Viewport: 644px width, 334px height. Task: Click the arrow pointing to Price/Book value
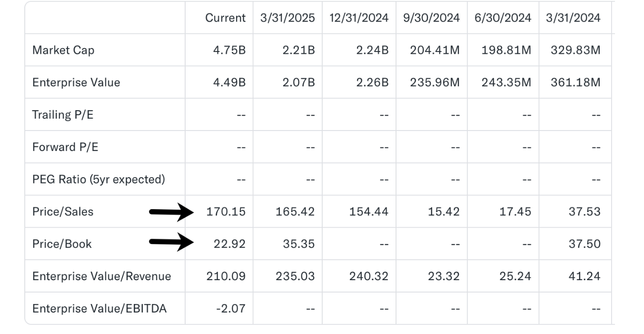pyautogui.click(x=172, y=242)
